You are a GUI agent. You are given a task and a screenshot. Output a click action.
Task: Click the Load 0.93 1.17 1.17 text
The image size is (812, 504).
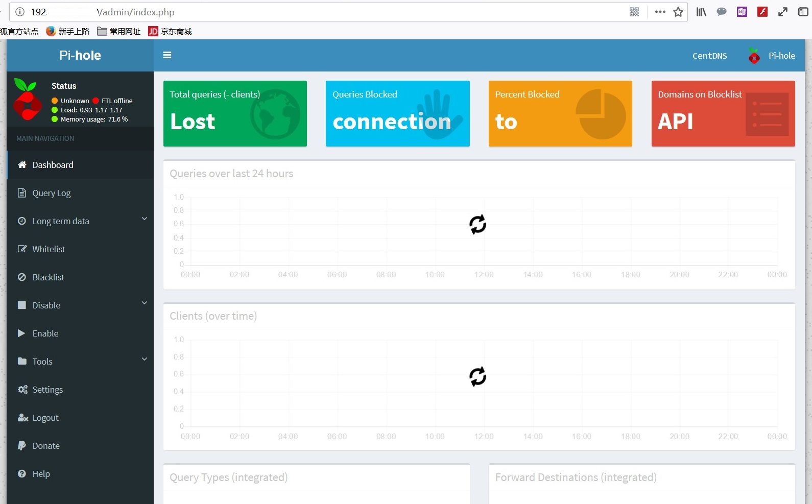(x=91, y=110)
